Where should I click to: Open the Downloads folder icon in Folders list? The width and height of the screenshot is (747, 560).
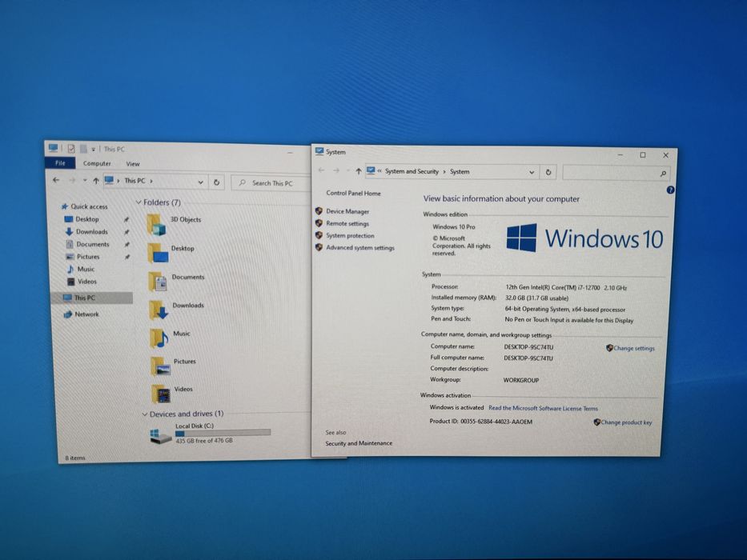pos(158,310)
